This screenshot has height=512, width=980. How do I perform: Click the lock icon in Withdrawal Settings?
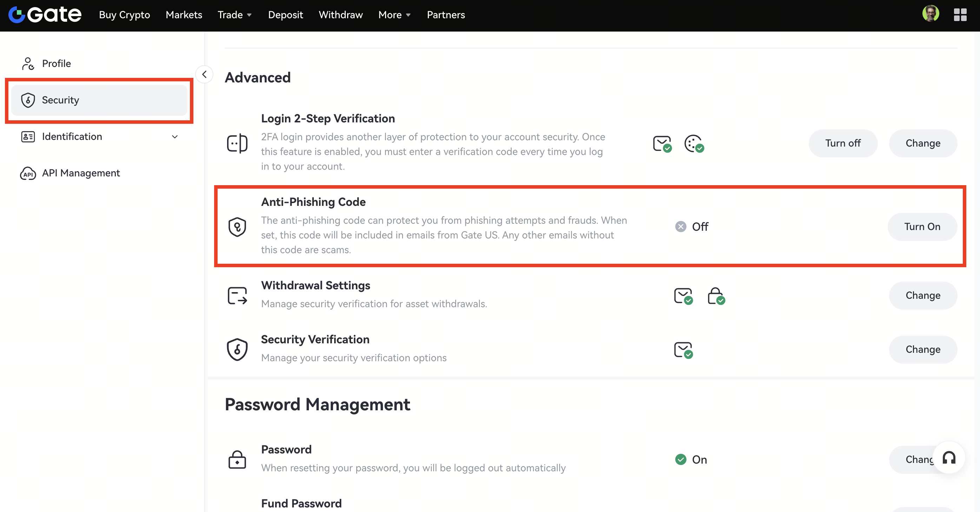click(716, 296)
